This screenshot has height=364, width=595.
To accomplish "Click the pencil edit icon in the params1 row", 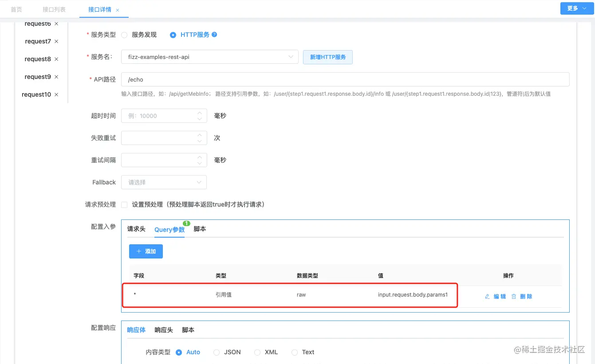I will coord(488,297).
